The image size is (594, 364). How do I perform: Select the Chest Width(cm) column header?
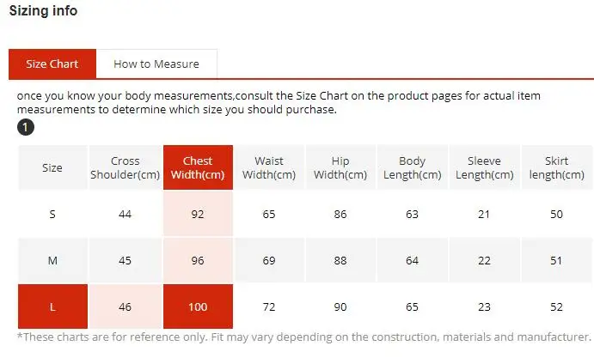198,167
